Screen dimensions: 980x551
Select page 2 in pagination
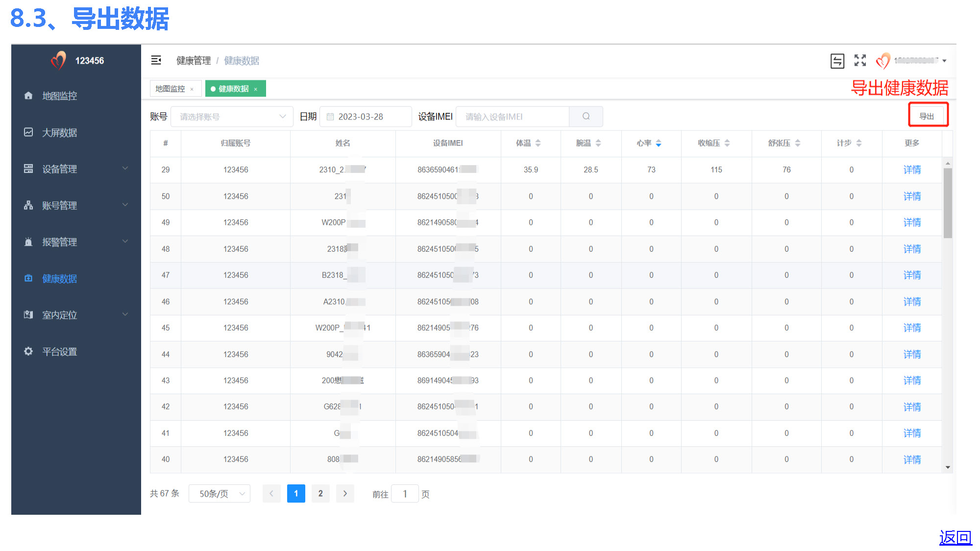point(320,494)
